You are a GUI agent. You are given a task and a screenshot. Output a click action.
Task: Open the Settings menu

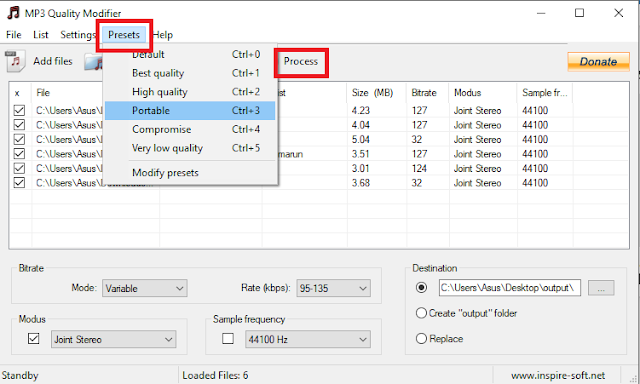tap(78, 35)
